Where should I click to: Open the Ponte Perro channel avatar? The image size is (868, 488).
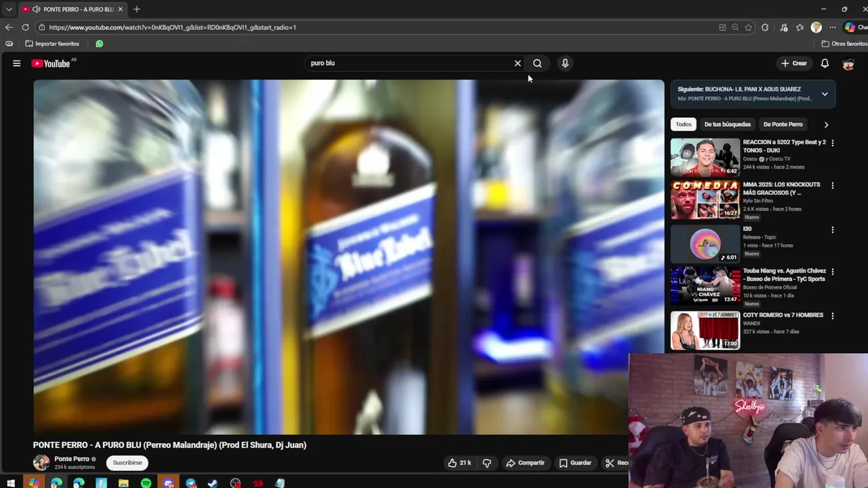41,462
